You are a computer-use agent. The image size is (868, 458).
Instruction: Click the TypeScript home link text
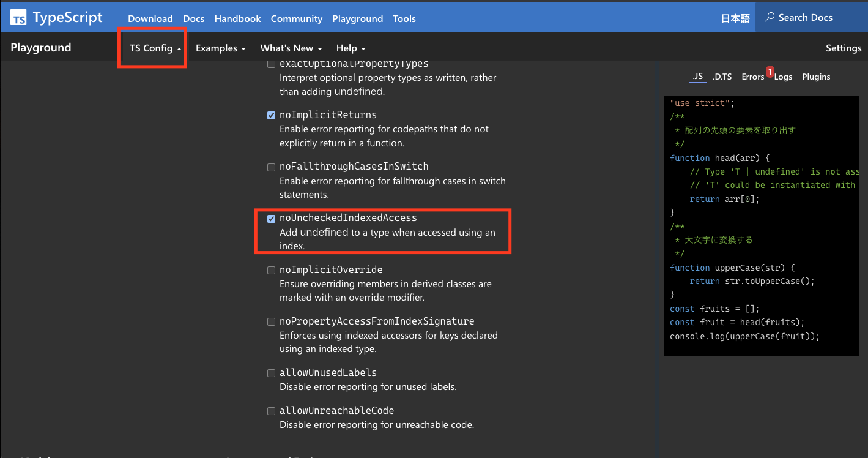(68, 17)
